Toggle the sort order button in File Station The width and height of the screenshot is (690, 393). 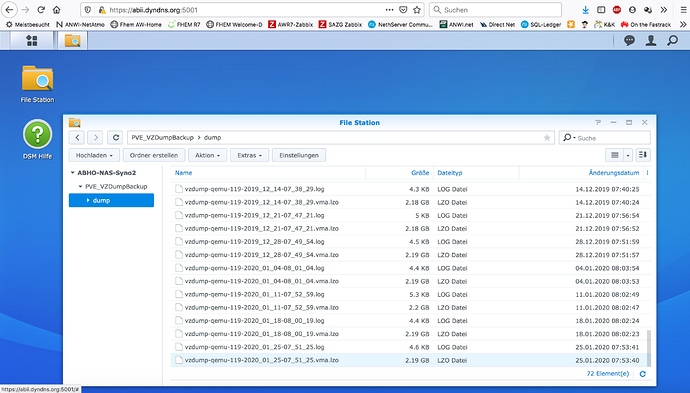pos(643,155)
